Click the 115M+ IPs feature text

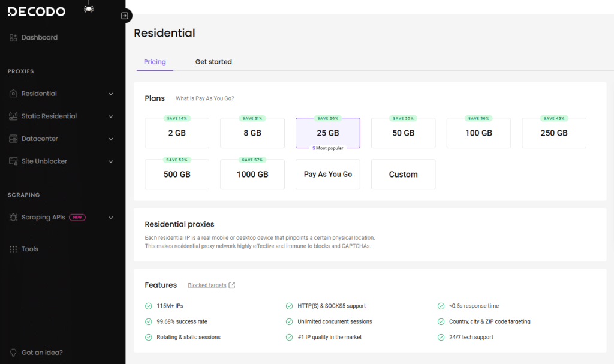click(170, 306)
